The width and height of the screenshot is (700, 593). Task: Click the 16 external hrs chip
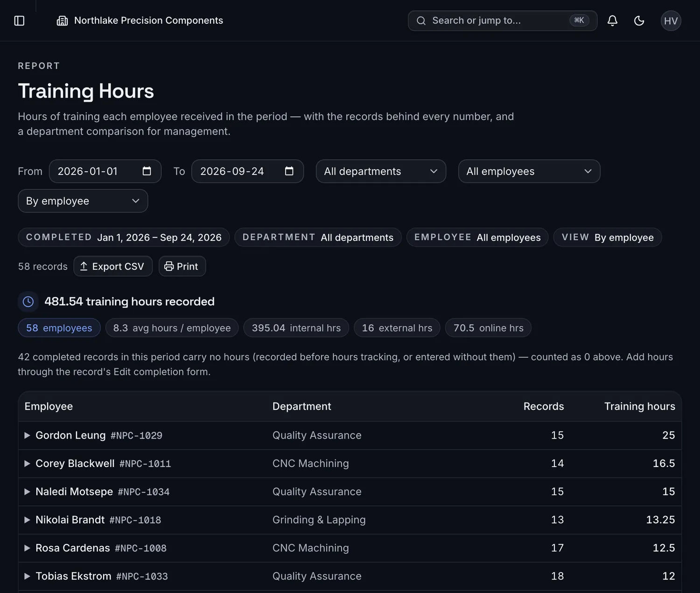pyautogui.click(x=397, y=328)
